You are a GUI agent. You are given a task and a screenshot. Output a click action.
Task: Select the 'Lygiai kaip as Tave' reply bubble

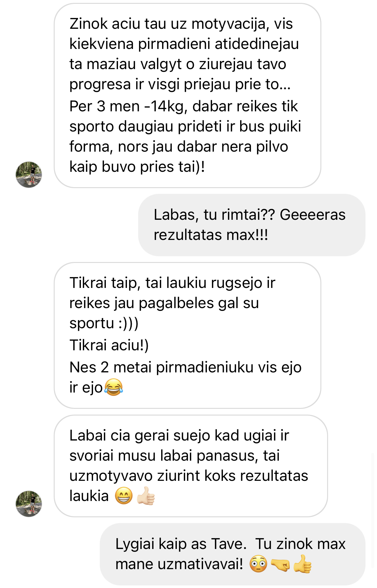tap(232, 554)
